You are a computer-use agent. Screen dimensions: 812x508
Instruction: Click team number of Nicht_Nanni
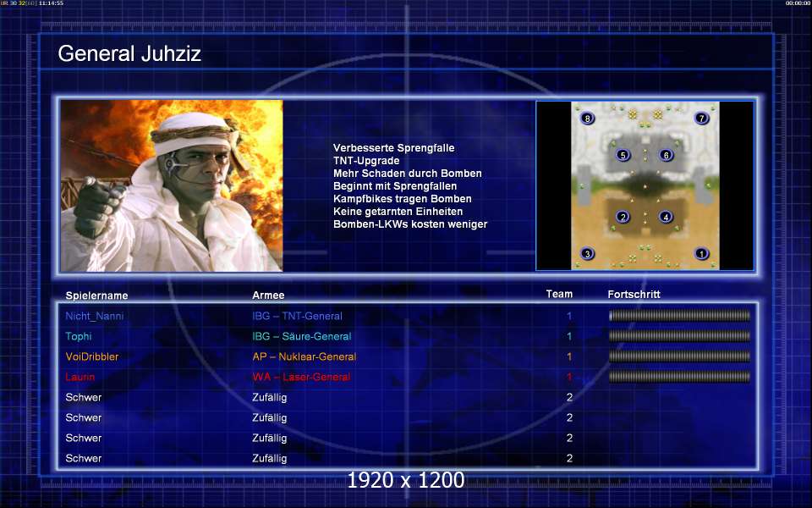pos(569,316)
